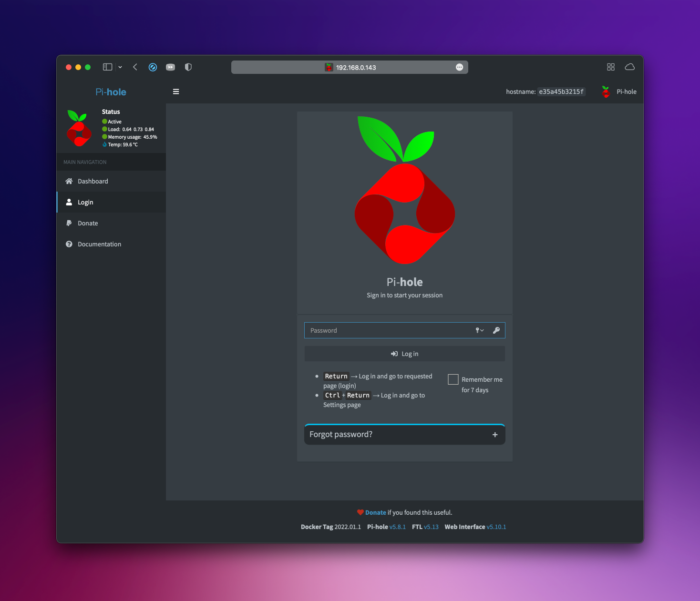Viewport: 700px width, 601px height.
Task: Open password autofill key dropdown
Action: click(479, 330)
